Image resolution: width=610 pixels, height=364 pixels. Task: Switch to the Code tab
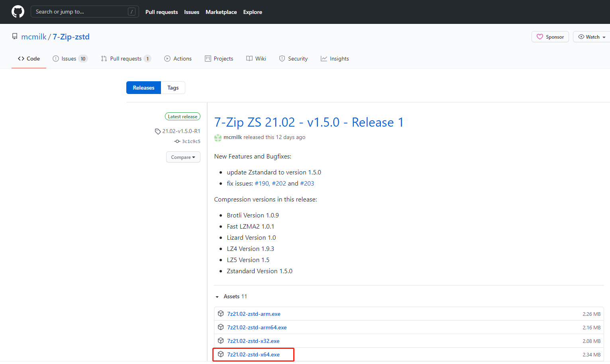point(29,59)
